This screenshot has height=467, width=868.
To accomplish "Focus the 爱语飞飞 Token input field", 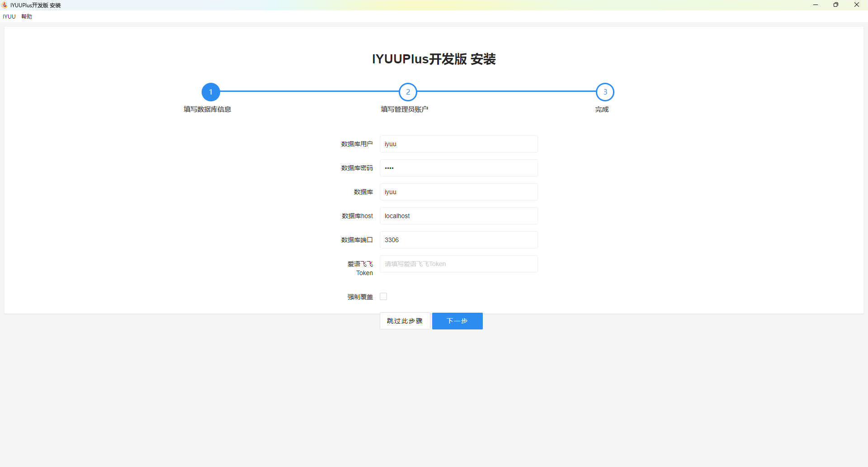I will (459, 264).
